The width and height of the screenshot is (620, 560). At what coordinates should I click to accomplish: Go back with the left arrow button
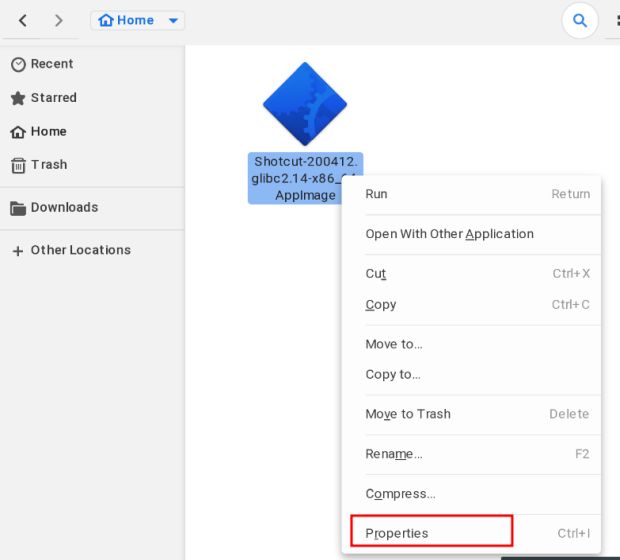coord(23,20)
